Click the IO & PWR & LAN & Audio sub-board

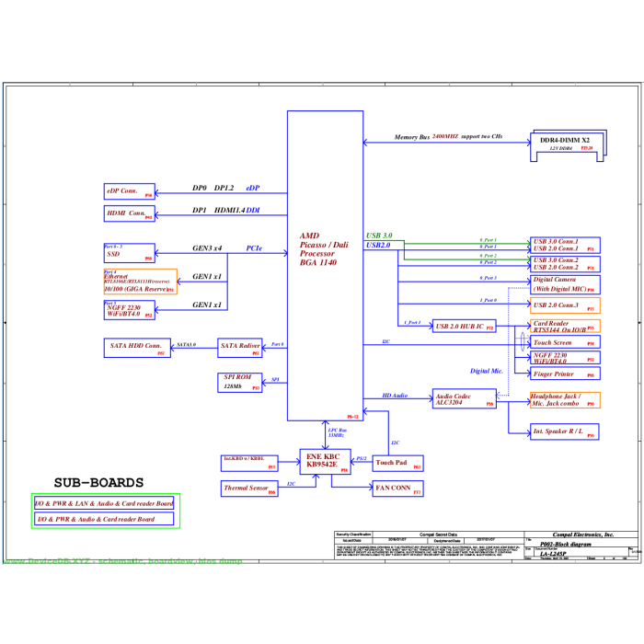click(104, 503)
